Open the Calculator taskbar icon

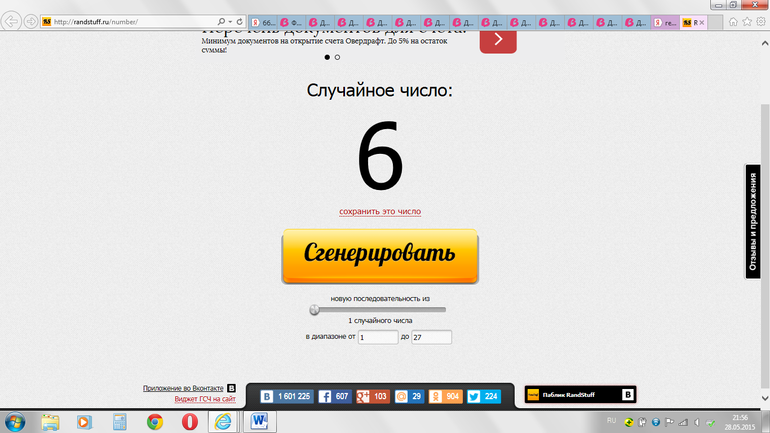(119, 422)
